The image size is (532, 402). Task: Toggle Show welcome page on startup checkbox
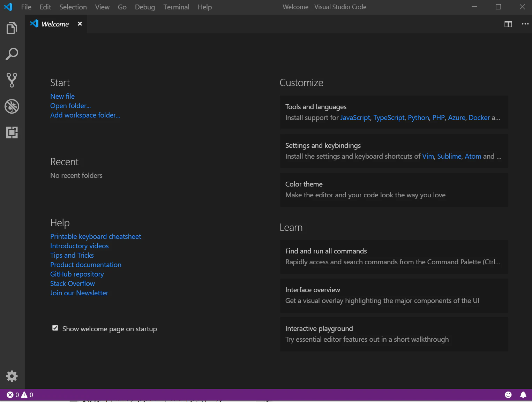click(x=55, y=328)
